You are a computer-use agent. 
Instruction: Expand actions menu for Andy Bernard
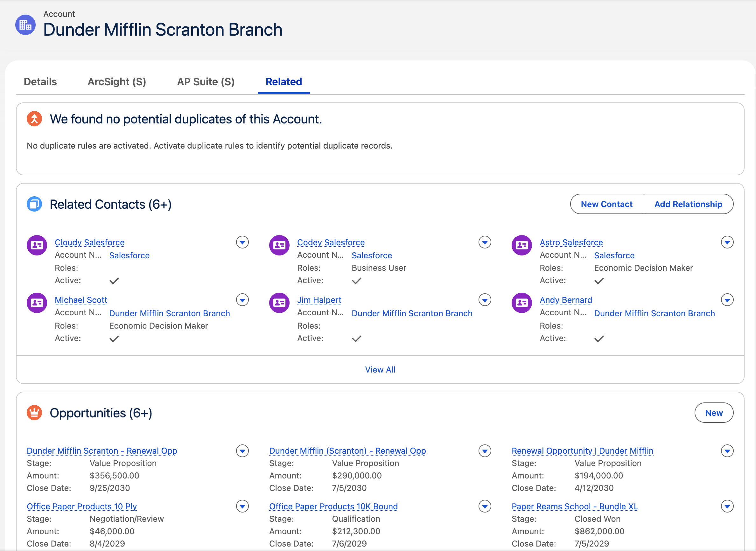[727, 300]
